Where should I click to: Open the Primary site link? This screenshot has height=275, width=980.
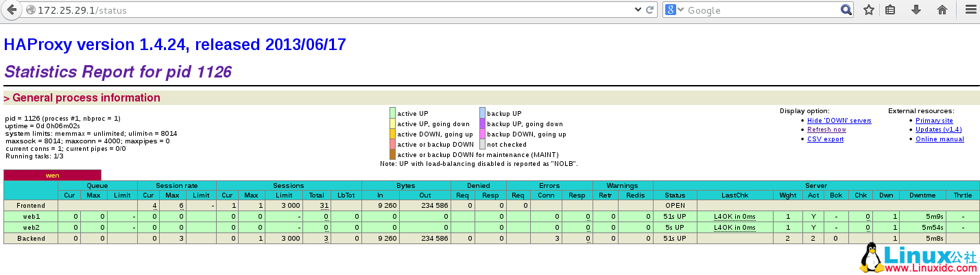934,121
